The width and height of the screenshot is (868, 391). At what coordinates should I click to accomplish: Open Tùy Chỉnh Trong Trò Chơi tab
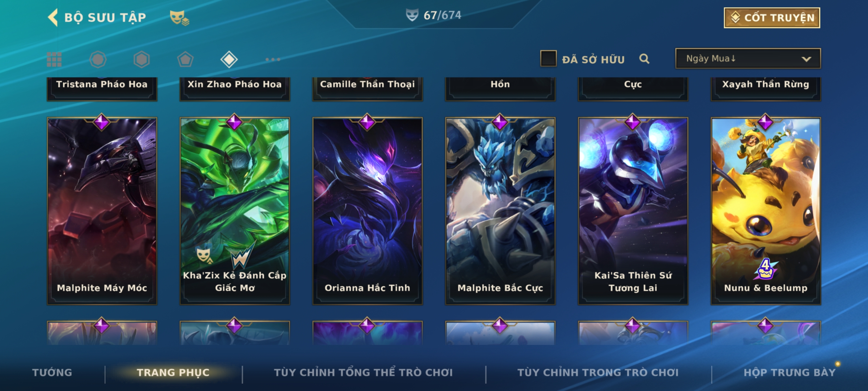[x=598, y=372]
